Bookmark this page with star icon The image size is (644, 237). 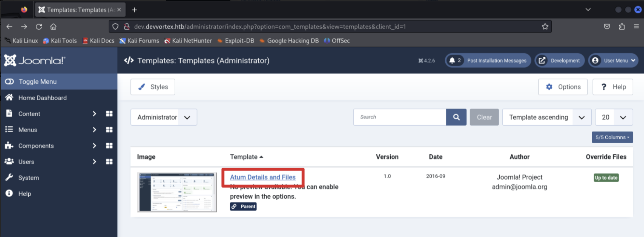click(x=545, y=26)
